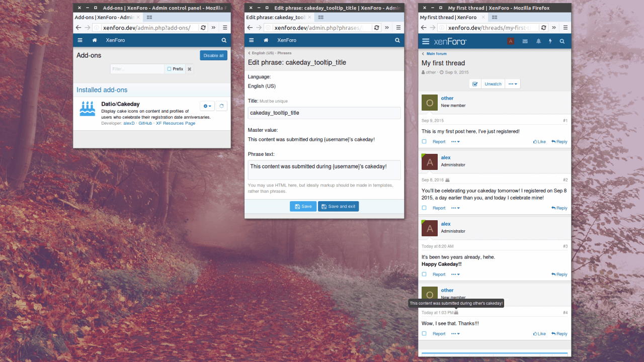
Task: Reload page in Add-ons browser window
Action: [x=203, y=28]
